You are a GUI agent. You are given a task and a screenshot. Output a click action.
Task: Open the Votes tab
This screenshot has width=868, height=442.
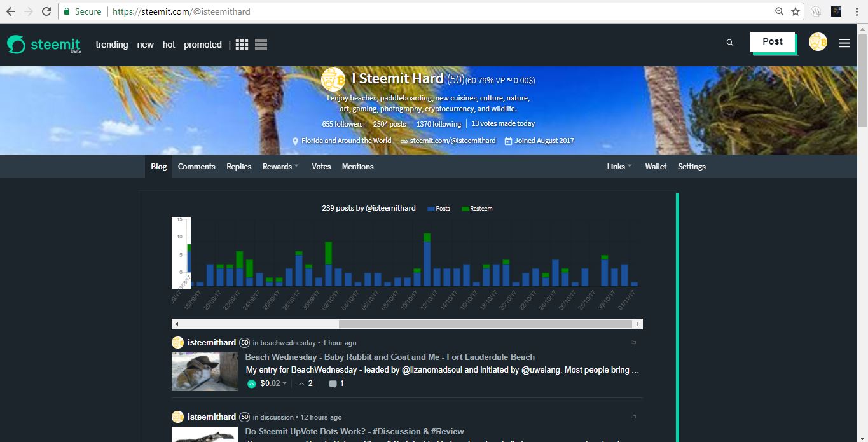pos(321,167)
